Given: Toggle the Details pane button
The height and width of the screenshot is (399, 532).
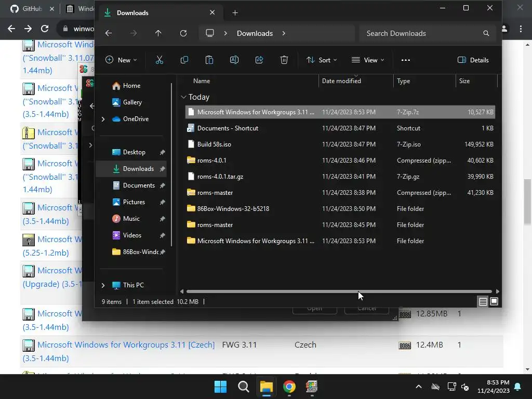Looking at the screenshot, I should (x=473, y=60).
